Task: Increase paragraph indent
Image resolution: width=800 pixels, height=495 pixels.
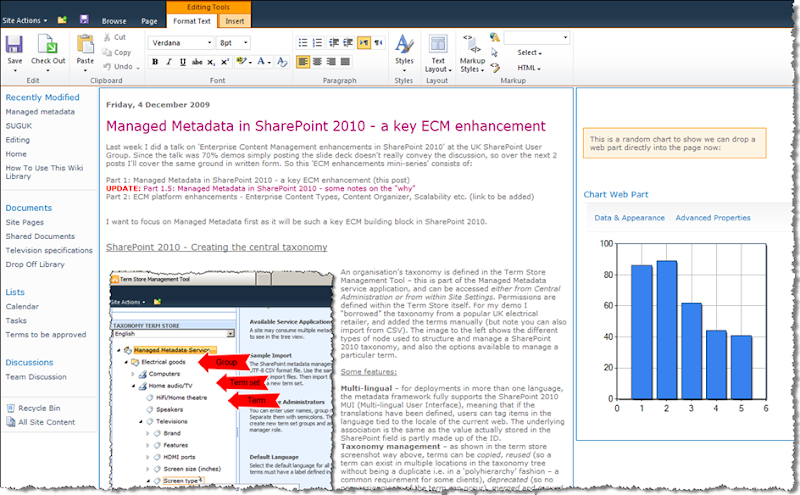Action: click(x=348, y=43)
